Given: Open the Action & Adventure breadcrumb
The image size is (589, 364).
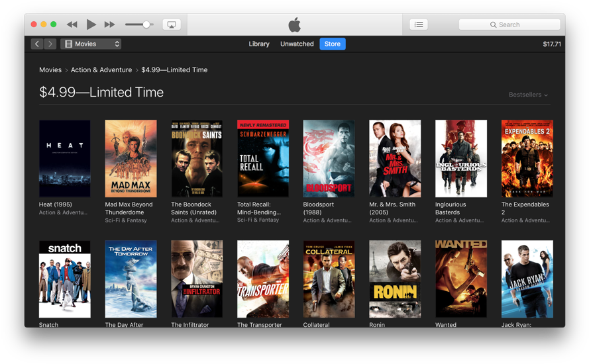Looking at the screenshot, I should point(101,69).
